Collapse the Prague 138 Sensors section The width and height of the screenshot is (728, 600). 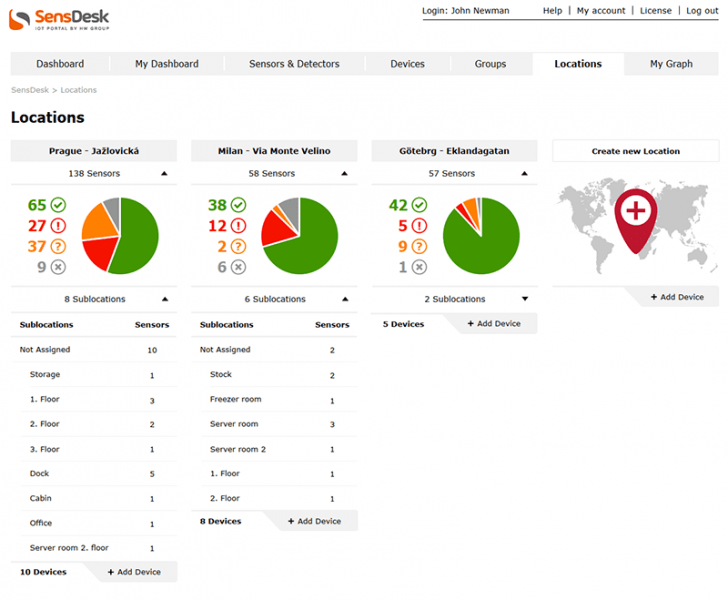click(164, 174)
